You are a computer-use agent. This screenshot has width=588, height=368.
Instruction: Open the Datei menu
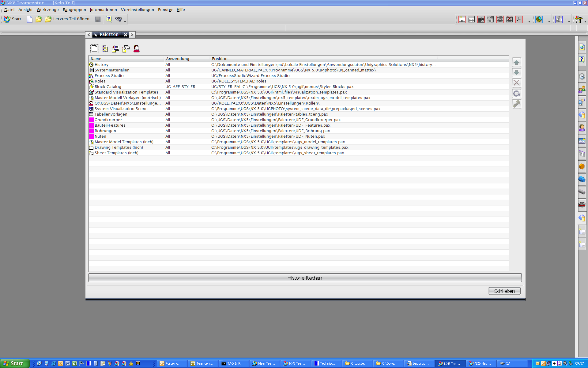click(9, 10)
